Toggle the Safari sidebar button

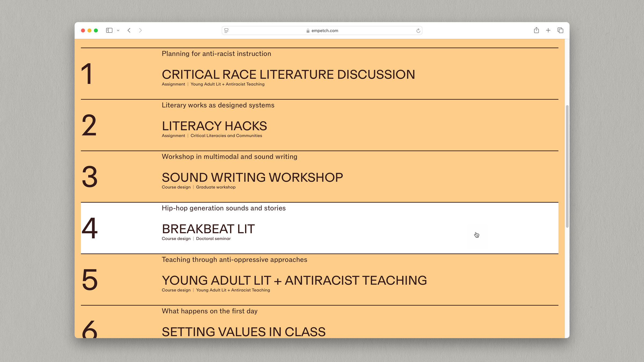tap(109, 31)
